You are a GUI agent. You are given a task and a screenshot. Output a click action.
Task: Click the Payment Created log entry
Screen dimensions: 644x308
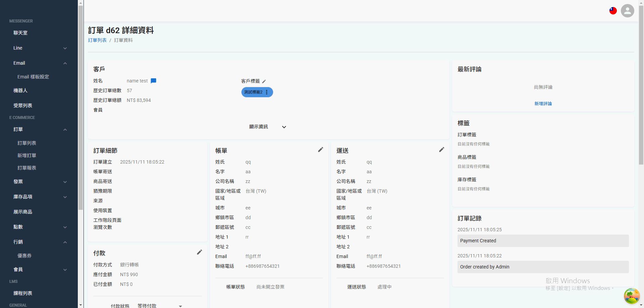[x=543, y=241]
